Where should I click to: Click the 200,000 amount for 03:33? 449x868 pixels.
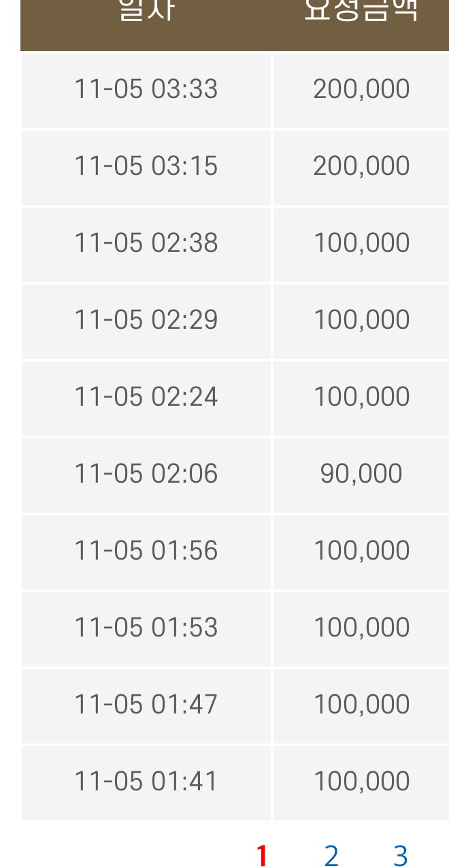361,89
